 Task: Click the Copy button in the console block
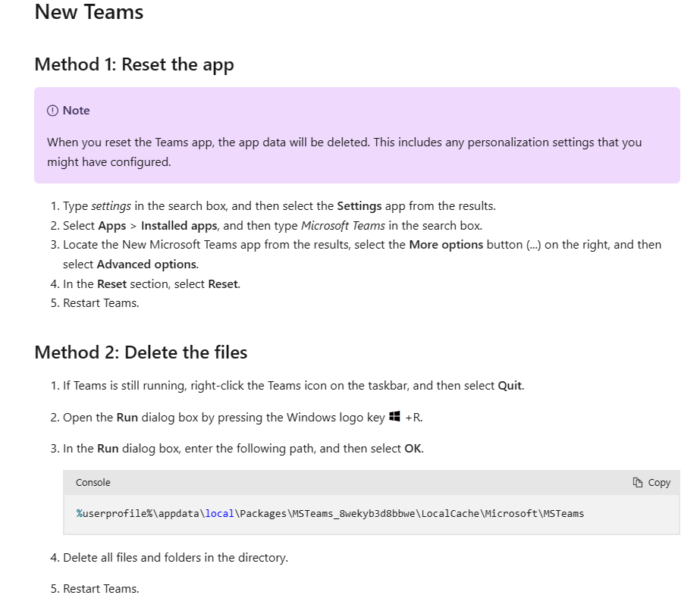tap(651, 483)
